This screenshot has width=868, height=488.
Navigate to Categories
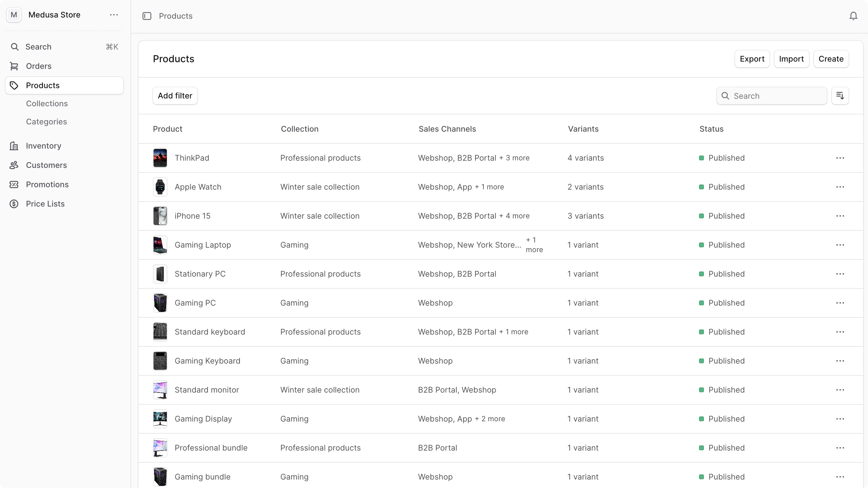tap(47, 122)
